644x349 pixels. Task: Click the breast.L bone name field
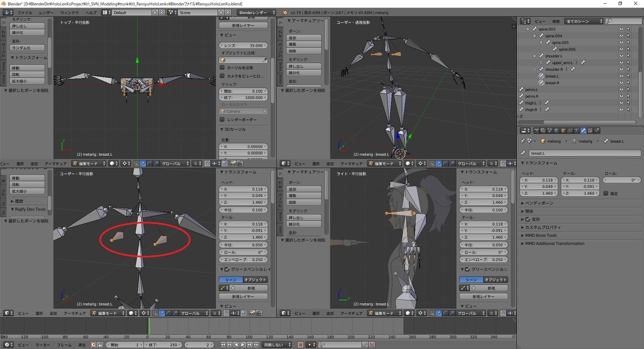(x=584, y=153)
